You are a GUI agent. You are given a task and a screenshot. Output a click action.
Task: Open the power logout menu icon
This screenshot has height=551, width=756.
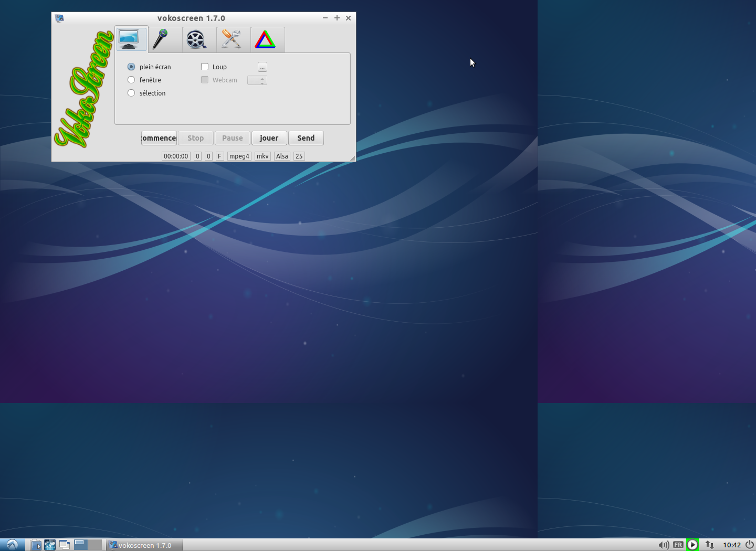click(750, 545)
